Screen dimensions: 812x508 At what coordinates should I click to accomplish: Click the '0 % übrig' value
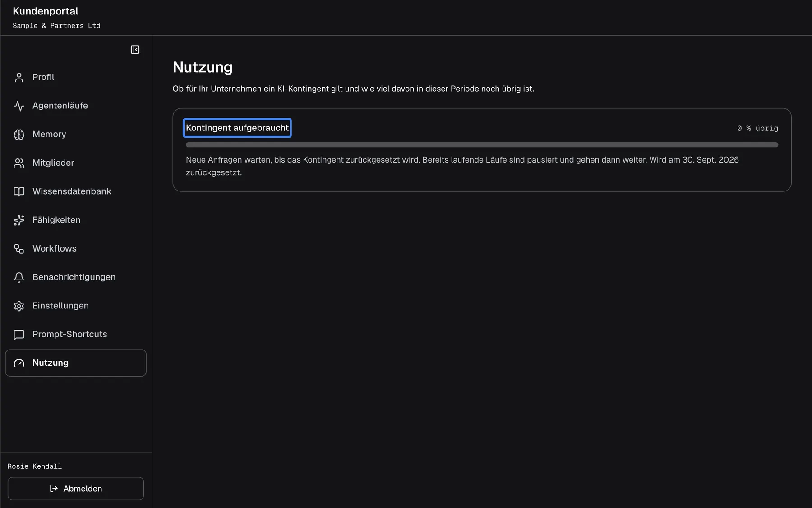(x=758, y=128)
